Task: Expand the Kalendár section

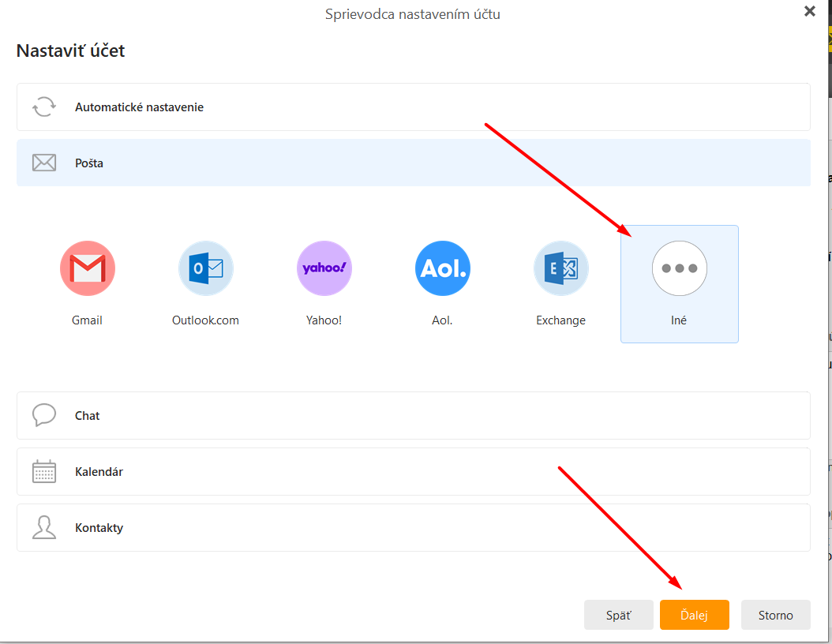Action: coord(414,472)
